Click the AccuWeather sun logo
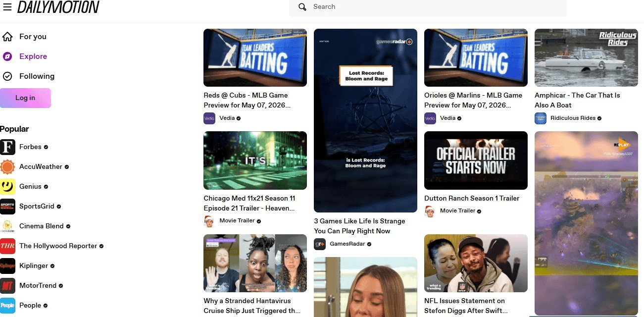644x317 pixels. 7,167
